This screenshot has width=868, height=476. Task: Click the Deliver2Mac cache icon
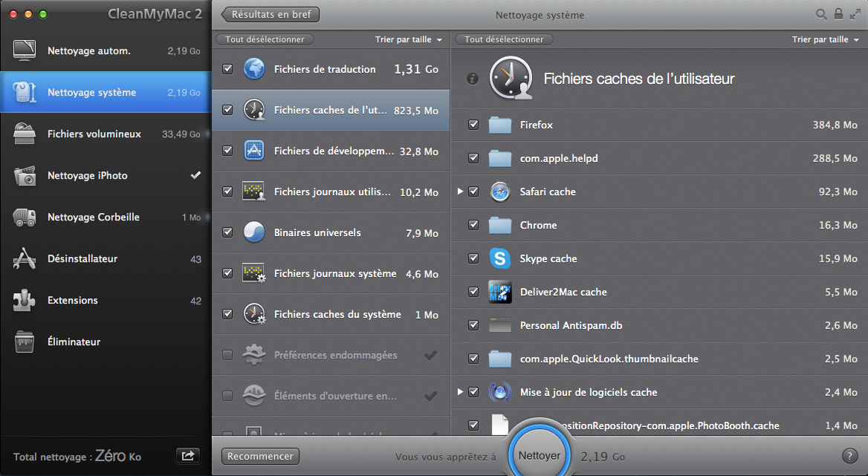pos(500,292)
